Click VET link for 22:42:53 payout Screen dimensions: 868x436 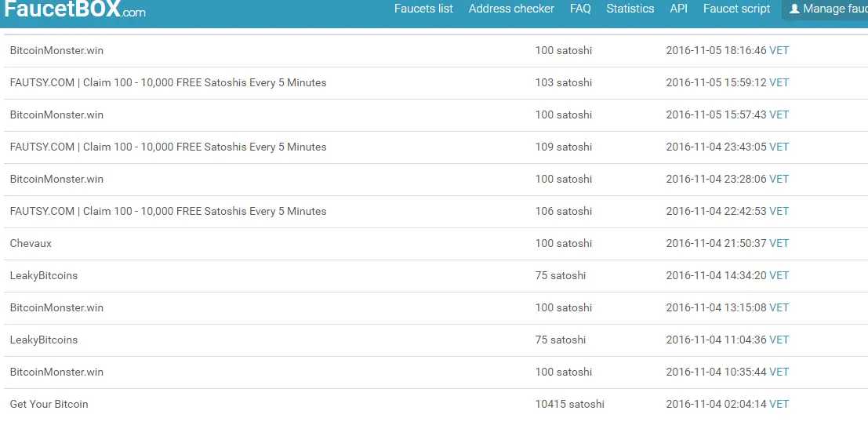(x=779, y=211)
